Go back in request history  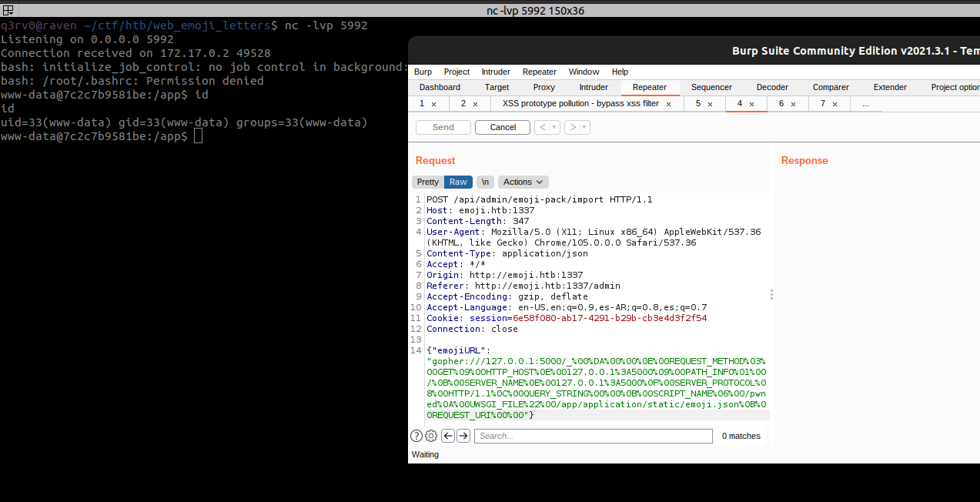coord(541,127)
